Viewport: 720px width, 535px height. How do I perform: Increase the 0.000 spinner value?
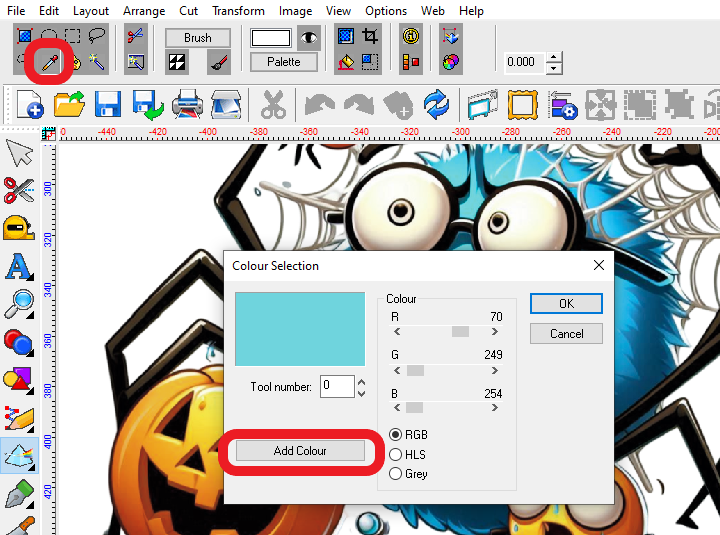[554, 57]
